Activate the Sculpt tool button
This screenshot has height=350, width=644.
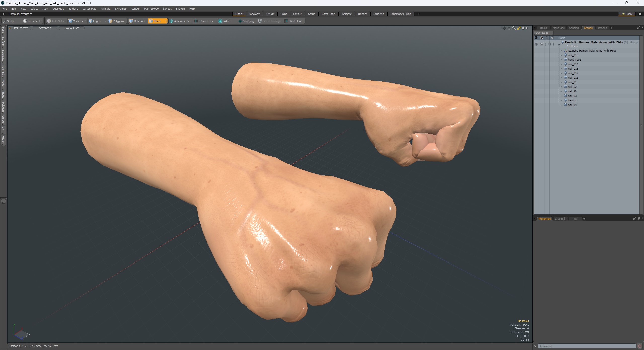coord(9,21)
